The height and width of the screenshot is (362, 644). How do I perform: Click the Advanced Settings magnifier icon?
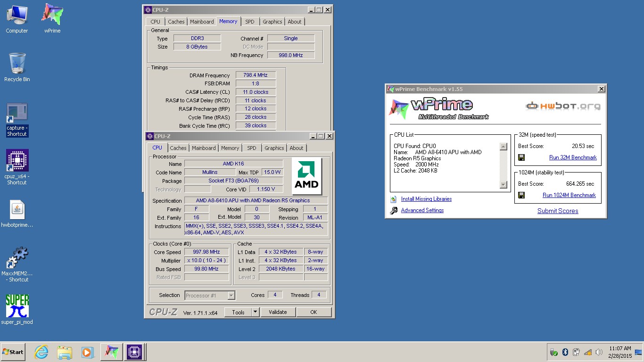point(394,211)
